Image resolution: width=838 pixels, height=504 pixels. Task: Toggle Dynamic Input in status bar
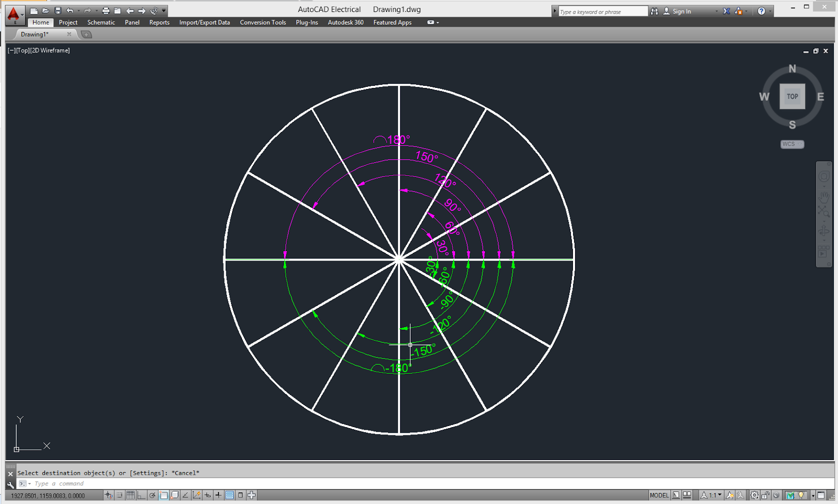tap(207, 495)
